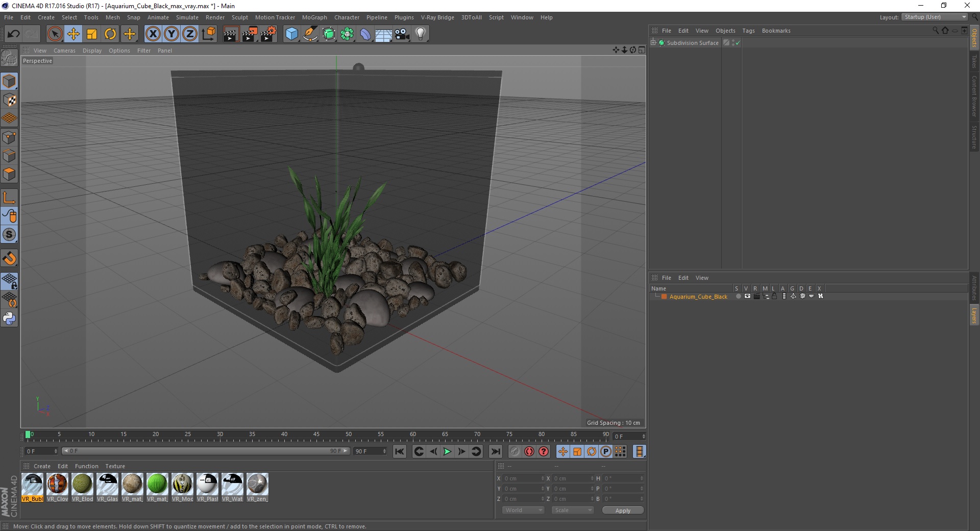Open the Content Browser side tab
The height and width of the screenshot is (531, 980).
[974, 96]
